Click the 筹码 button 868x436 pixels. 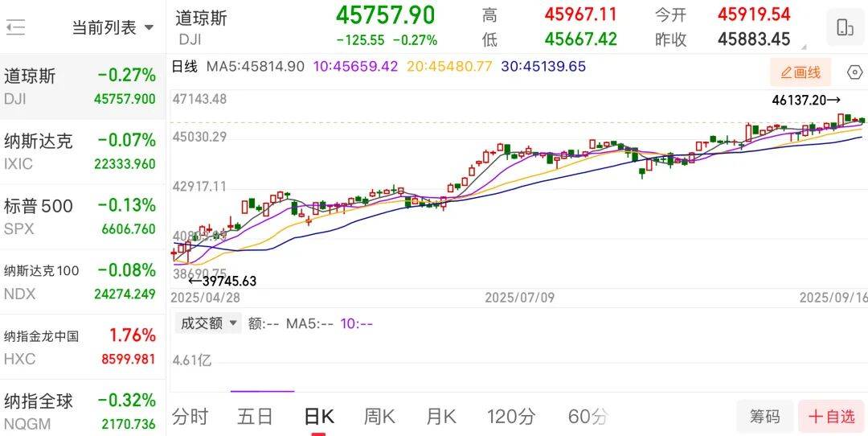(765, 416)
